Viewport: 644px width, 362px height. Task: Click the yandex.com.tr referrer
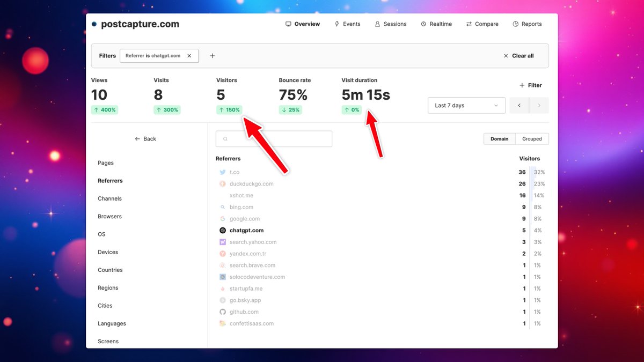point(248,254)
